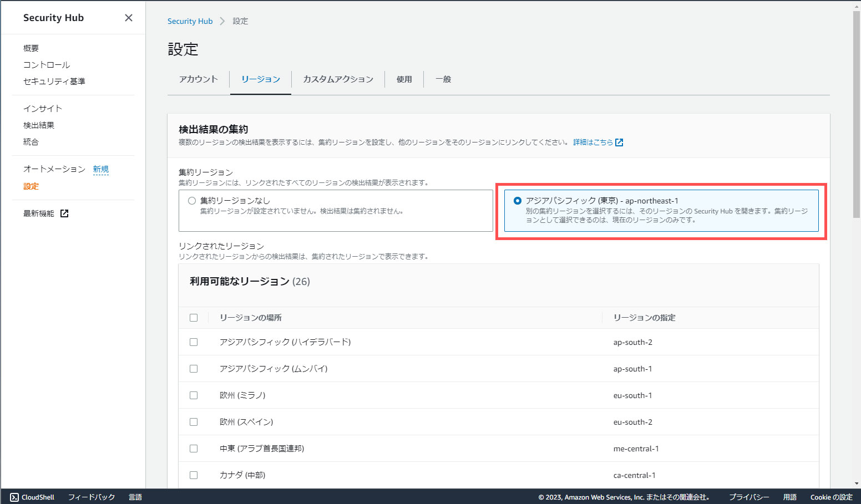Select the 集約リージョンなし radio option
Viewport: 861px width, 504px height.
click(192, 201)
